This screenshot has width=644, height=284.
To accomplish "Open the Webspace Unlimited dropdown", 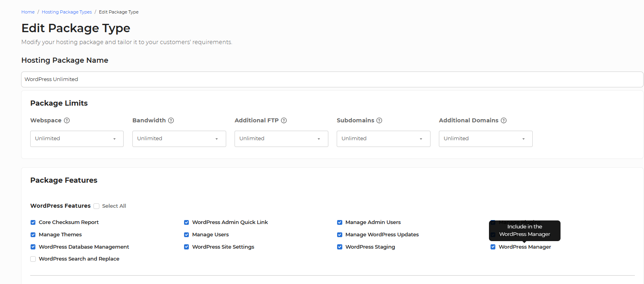I will [77, 139].
